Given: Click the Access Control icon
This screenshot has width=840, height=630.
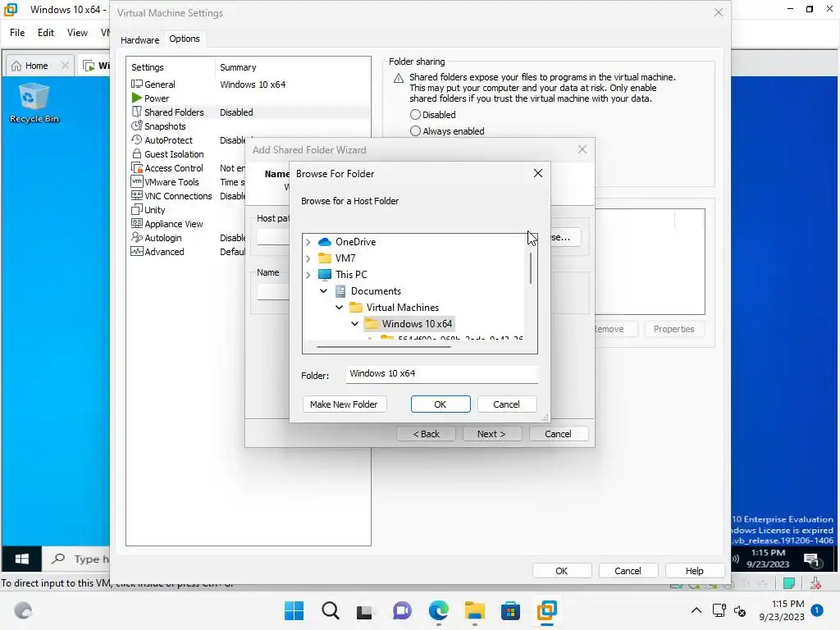Looking at the screenshot, I should [137, 167].
